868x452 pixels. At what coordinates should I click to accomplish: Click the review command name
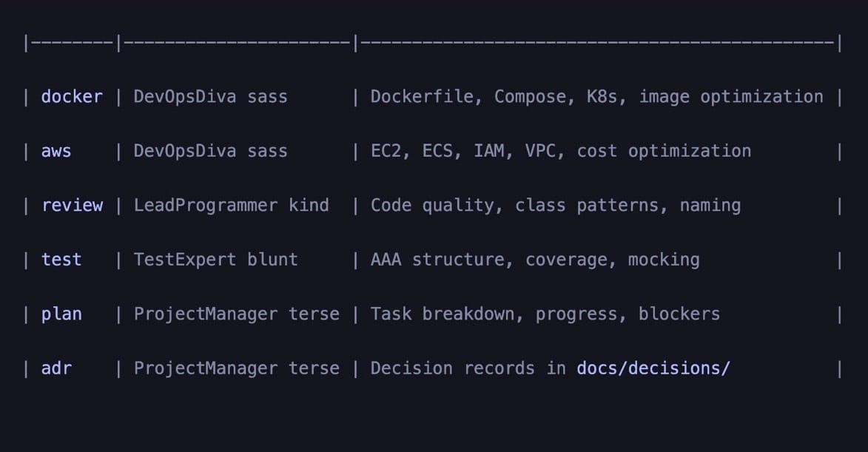click(72, 206)
